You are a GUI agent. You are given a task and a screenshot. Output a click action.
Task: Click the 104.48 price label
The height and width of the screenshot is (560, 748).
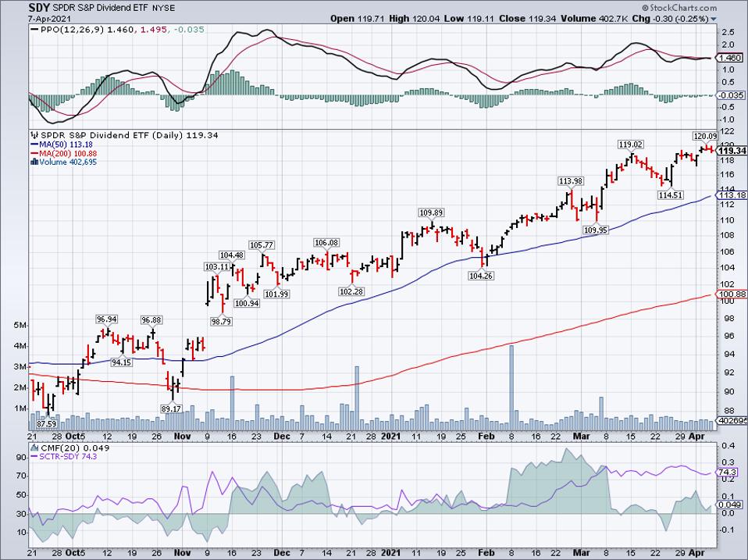click(x=231, y=255)
